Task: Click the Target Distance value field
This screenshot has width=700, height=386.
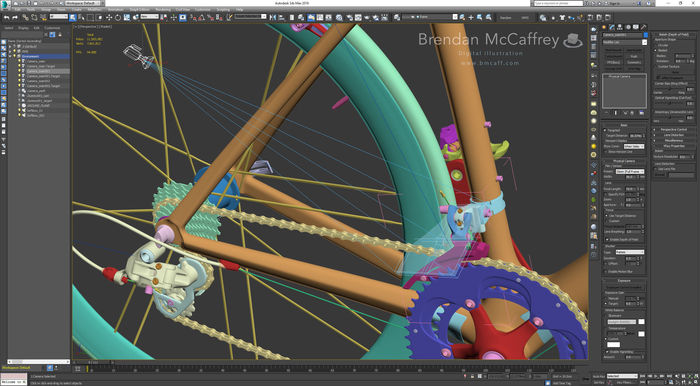Action: coord(636,136)
